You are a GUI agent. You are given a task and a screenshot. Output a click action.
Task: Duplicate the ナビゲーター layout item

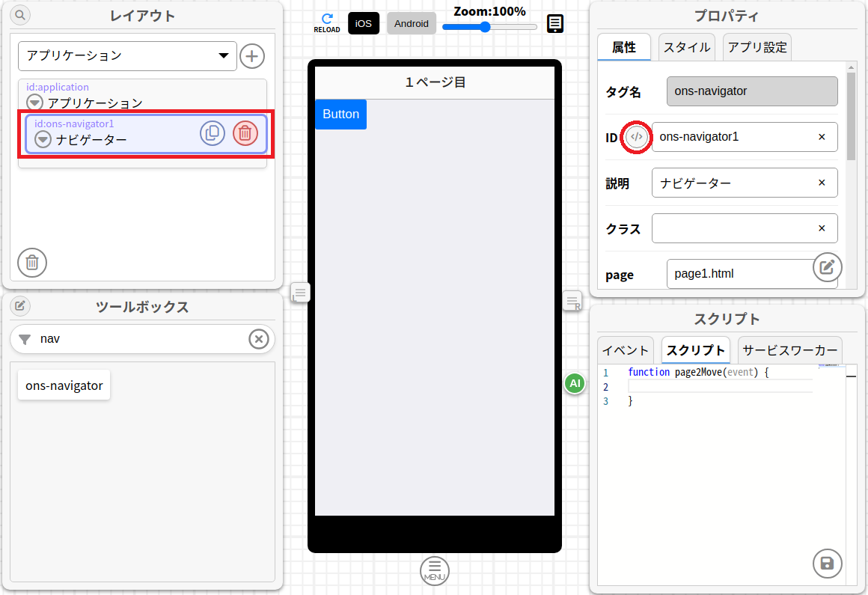coord(213,133)
